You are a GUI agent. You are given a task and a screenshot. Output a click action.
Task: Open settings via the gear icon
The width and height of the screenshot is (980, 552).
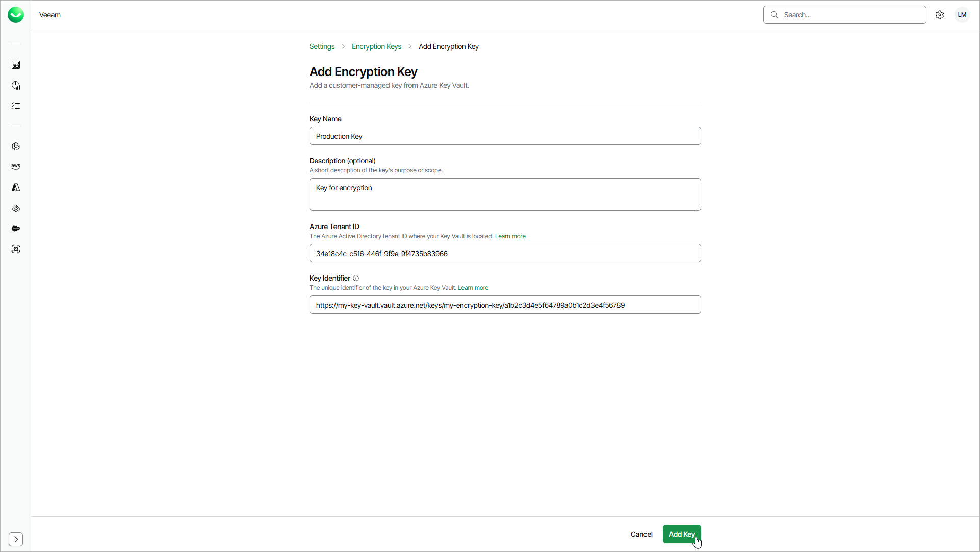pyautogui.click(x=940, y=15)
